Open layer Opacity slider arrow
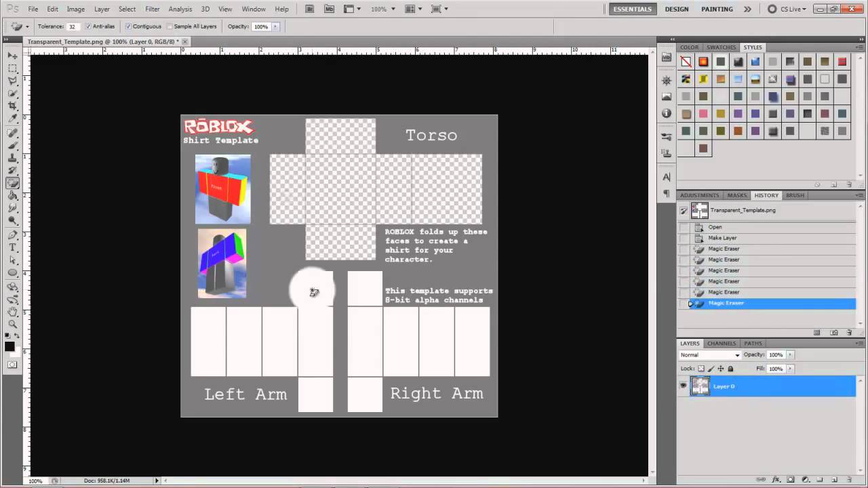The height and width of the screenshot is (488, 868). point(790,355)
